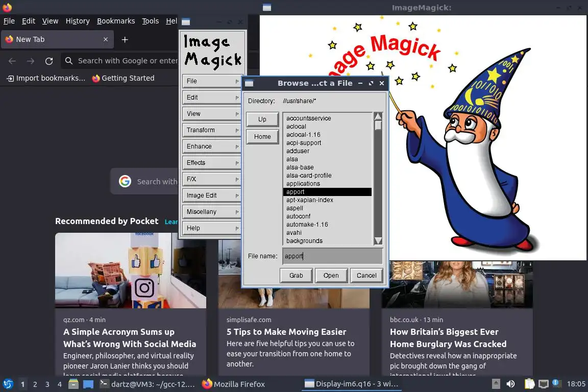Screen dimensions: 588x392
Task: Switch to workspace 4
Action: 59,384
